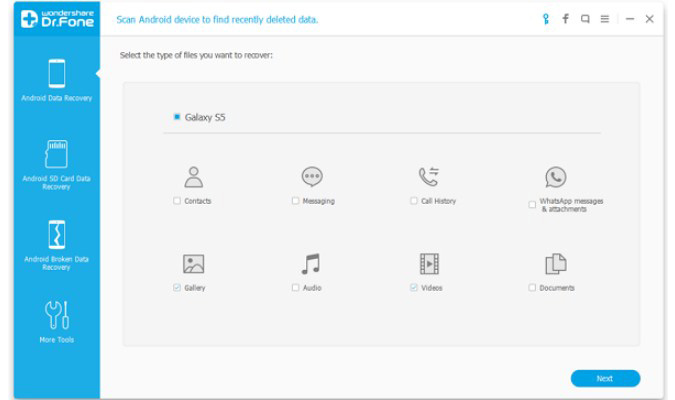Open Android SD Card Data Recovery icon
The image size is (675, 400).
(x=56, y=154)
